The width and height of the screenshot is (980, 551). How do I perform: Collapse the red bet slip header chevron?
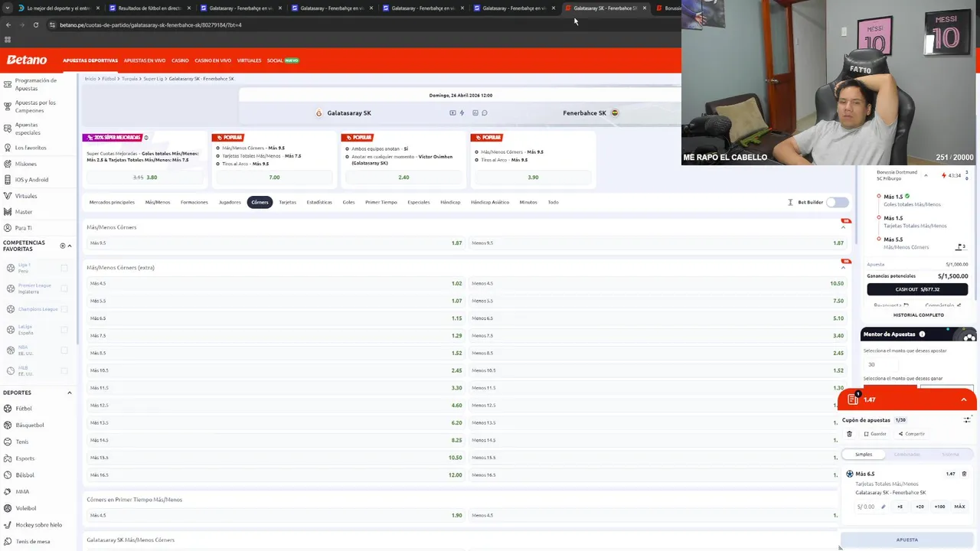point(964,399)
